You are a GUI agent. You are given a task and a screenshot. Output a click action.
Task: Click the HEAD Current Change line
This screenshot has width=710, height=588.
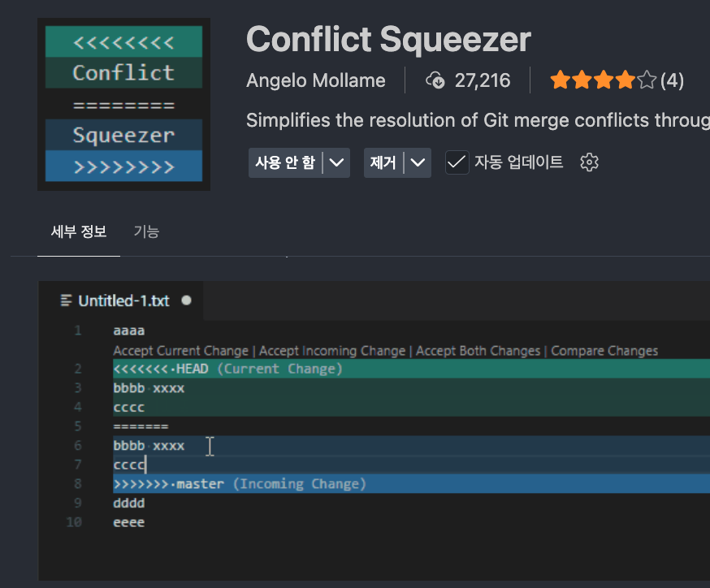228,370
